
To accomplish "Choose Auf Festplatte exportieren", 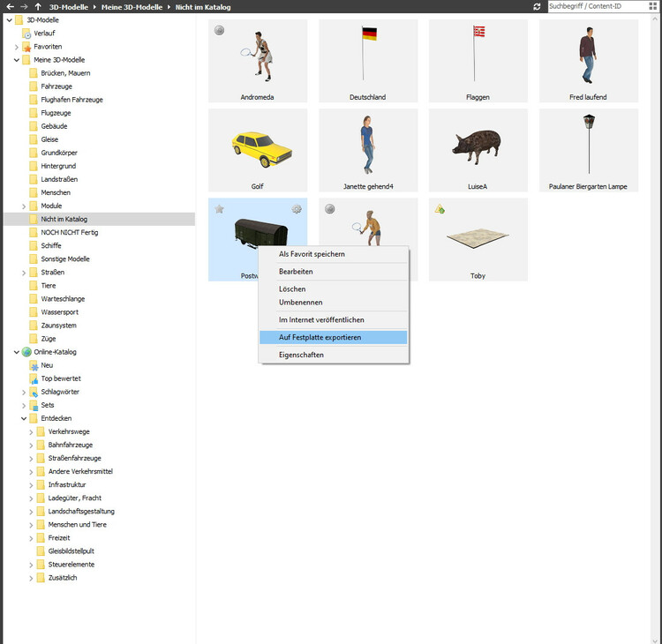I will [x=334, y=338].
